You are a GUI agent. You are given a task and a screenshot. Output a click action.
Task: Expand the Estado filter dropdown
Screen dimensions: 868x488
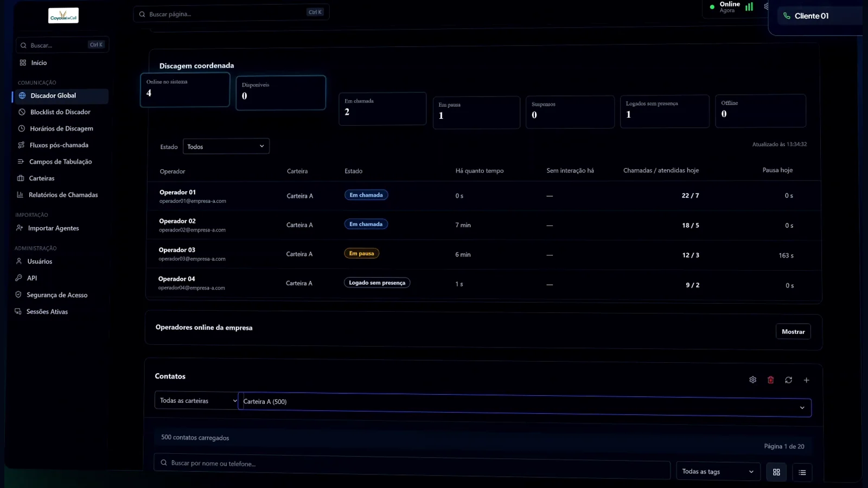pos(226,146)
